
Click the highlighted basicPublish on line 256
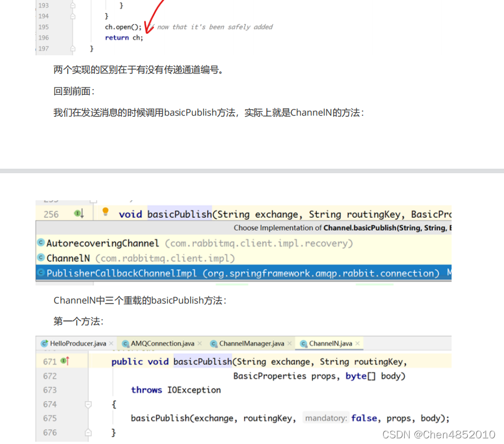pyautogui.click(x=180, y=214)
